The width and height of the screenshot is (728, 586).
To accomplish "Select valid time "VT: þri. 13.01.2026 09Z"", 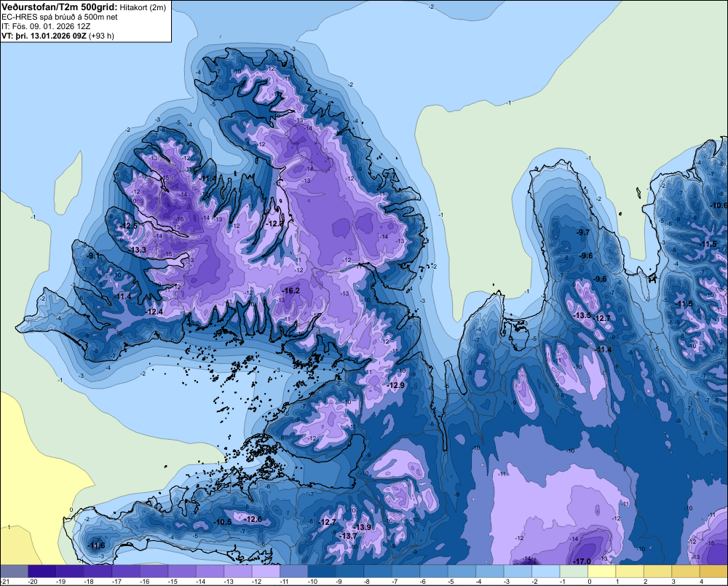I will pos(44,36).
